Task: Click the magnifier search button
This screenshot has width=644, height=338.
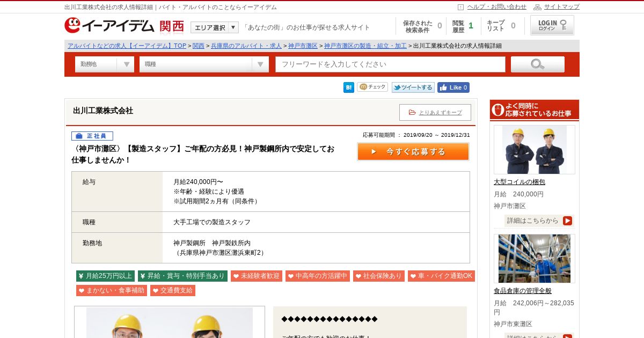Action: click(x=538, y=64)
